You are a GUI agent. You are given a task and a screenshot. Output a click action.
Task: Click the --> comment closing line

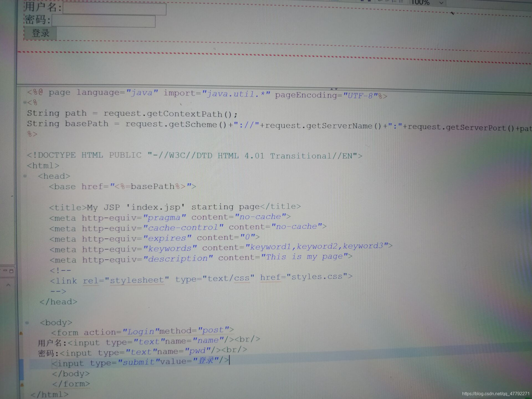click(x=58, y=291)
